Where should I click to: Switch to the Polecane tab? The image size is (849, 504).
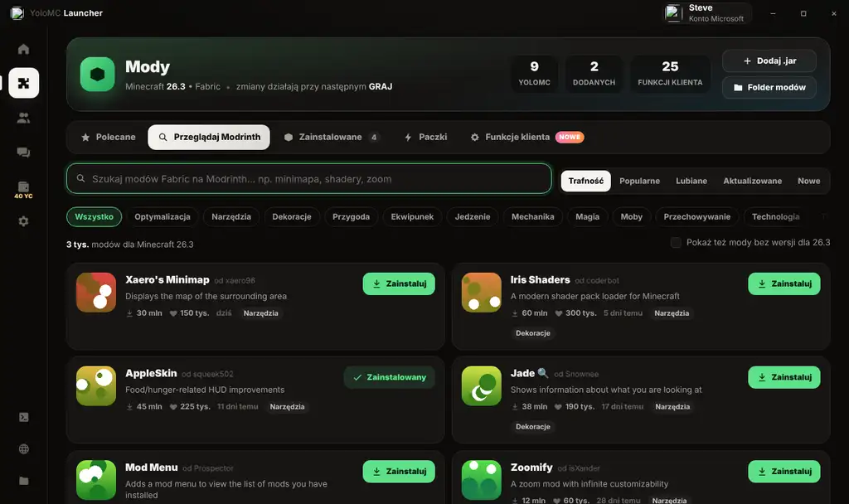(x=109, y=137)
